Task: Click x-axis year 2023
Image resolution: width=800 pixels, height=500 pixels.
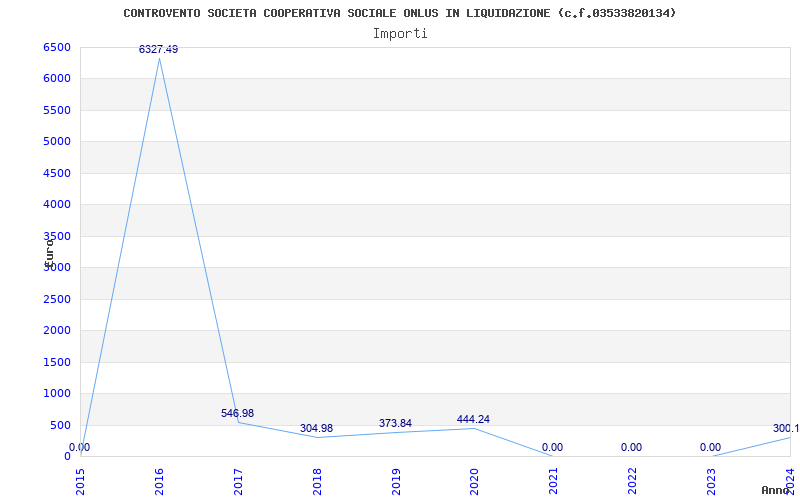Action: point(711,481)
